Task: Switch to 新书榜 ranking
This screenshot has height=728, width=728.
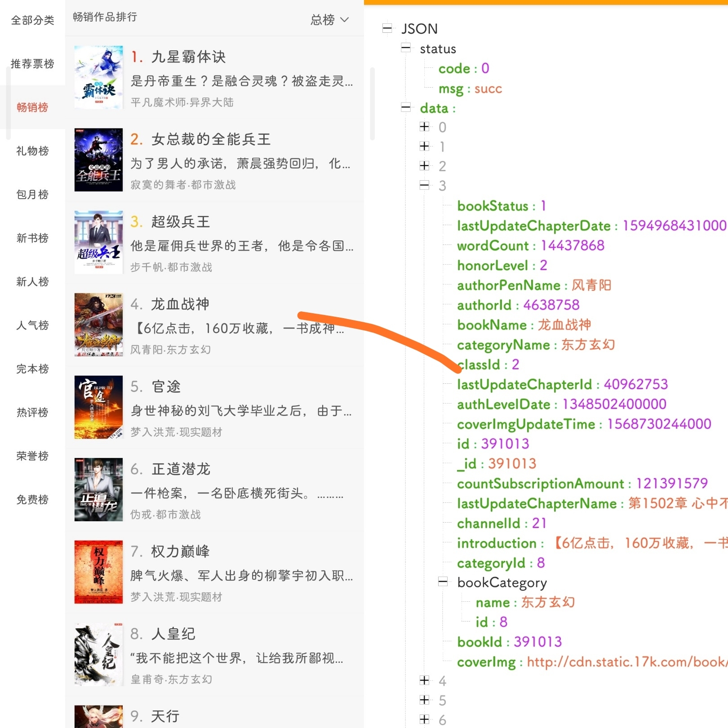Action: click(32, 238)
